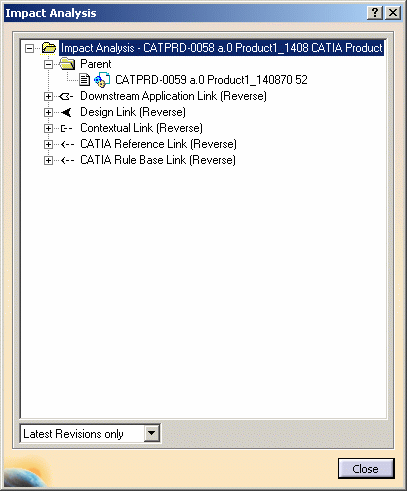The image size is (407, 491).
Task: Click the Close button
Action: [366, 469]
